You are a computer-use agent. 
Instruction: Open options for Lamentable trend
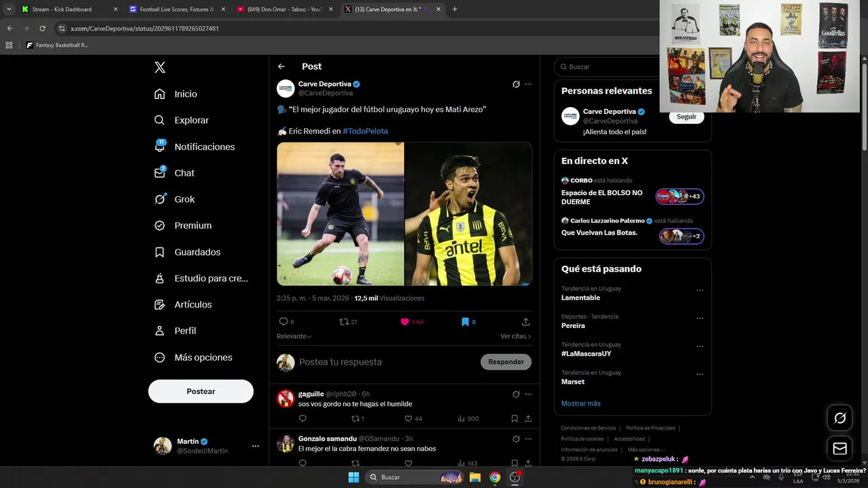[x=700, y=291]
